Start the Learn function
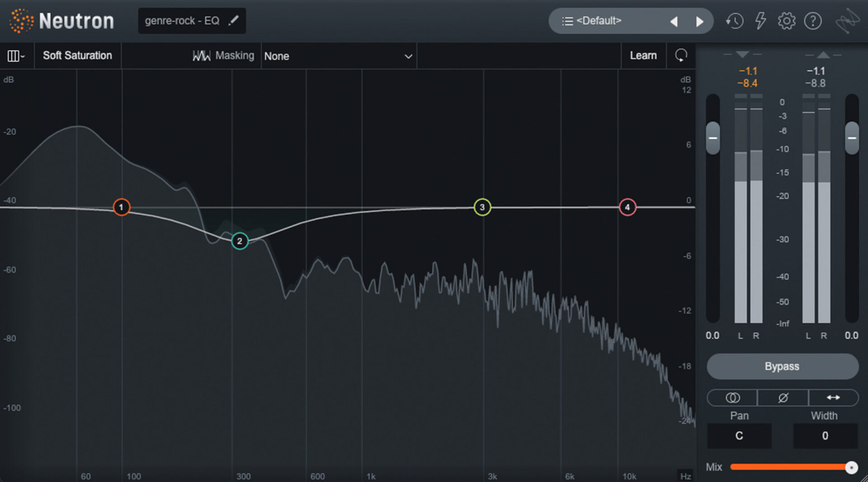The width and height of the screenshot is (868, 482). (643, 55)
